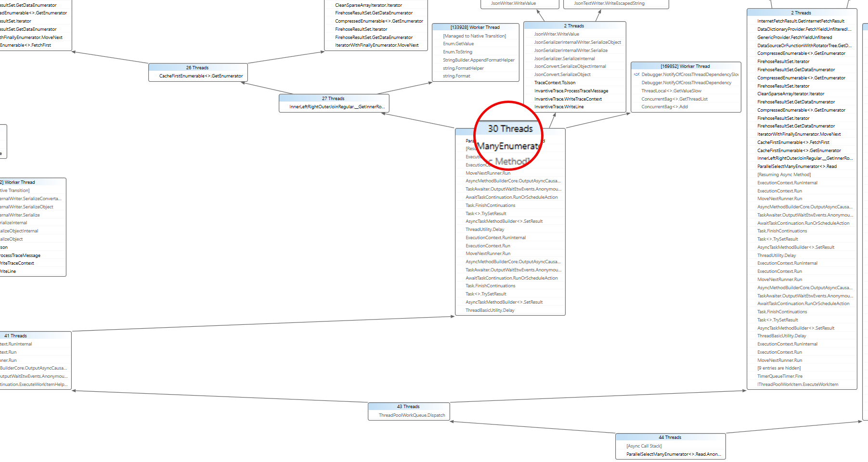Click [Async Call Stack] in the 44 Threads node
Viewport: 868px width, 462px height.
[644, 446]
